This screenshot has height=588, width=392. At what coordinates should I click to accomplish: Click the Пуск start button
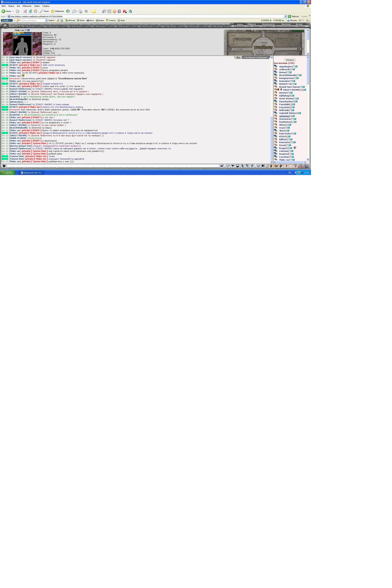click(x=7, y=173)
